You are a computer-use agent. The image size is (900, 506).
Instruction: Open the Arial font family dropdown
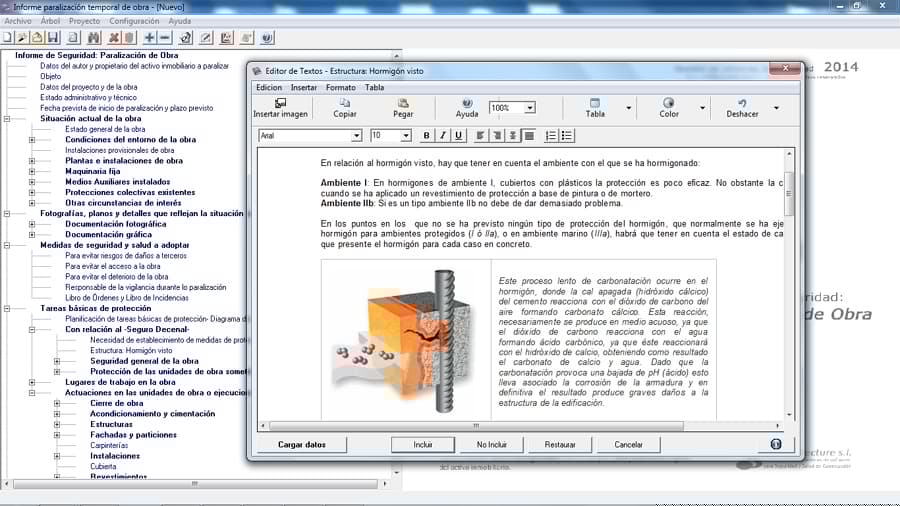(356, 135)
